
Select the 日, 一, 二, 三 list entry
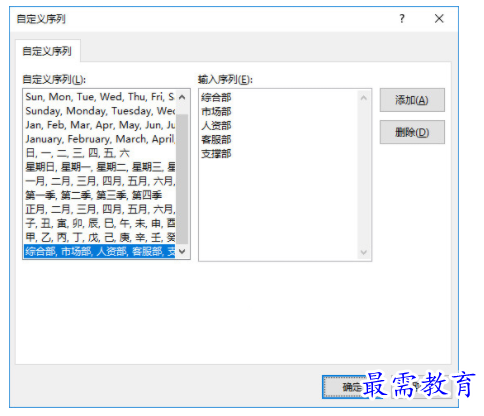click(x=100, y=153)
